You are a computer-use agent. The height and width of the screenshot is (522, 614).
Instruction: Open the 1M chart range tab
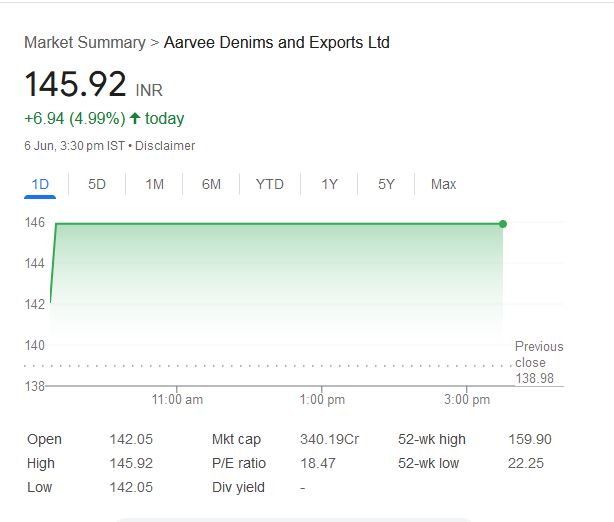click(154, 184)
